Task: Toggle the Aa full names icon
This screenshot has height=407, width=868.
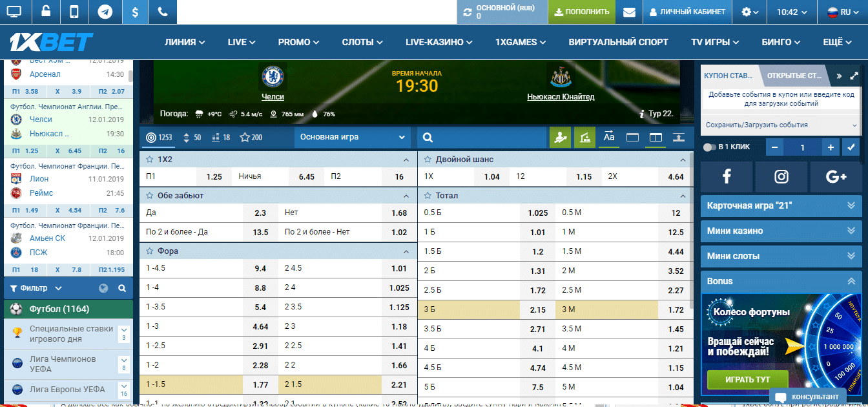Action: coord(609,137)
